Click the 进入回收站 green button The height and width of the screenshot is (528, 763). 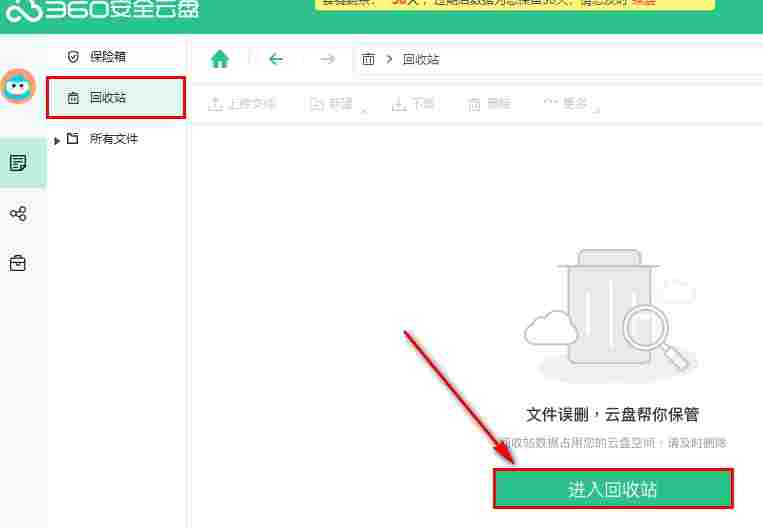[x=613, y=489]
